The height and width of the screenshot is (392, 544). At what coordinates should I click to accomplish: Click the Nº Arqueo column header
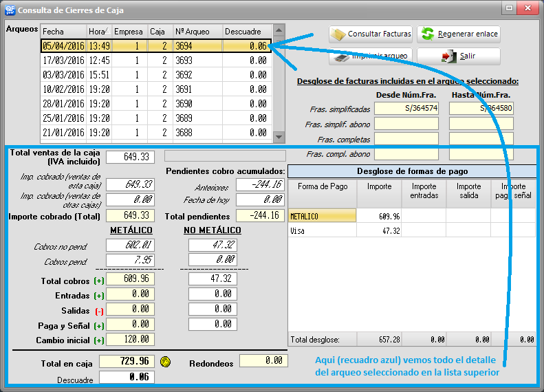pos(198,32)
